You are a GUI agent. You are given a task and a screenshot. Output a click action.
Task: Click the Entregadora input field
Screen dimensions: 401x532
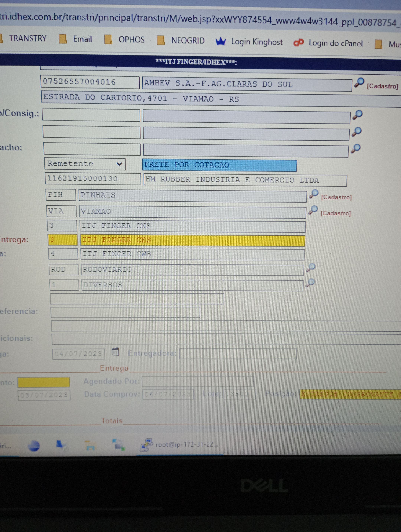238,354
